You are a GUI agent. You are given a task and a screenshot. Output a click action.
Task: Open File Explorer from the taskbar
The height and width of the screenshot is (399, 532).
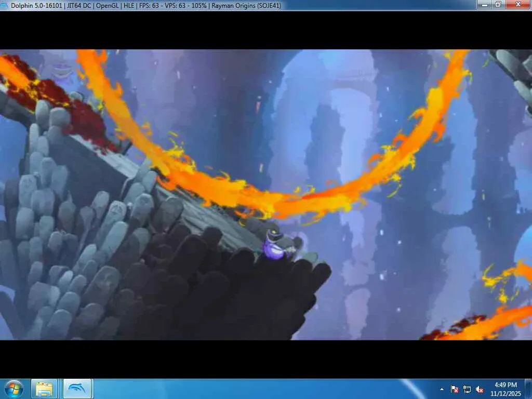click(44, 389)
